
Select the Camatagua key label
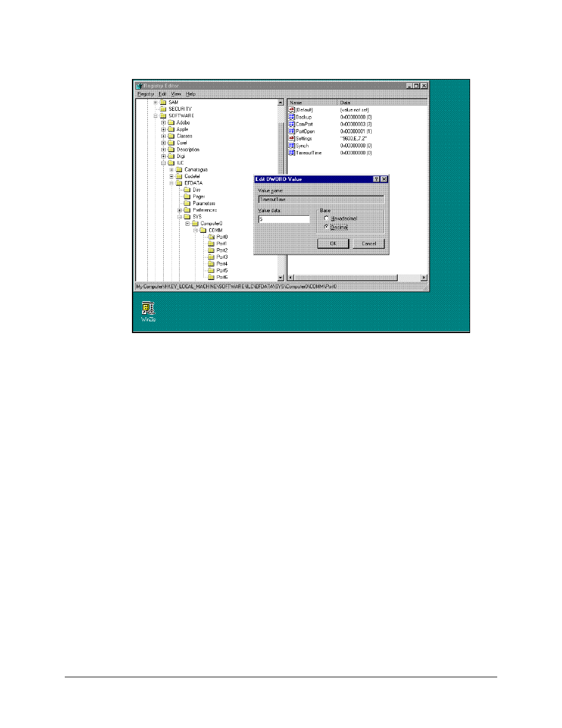click(196, 170)
